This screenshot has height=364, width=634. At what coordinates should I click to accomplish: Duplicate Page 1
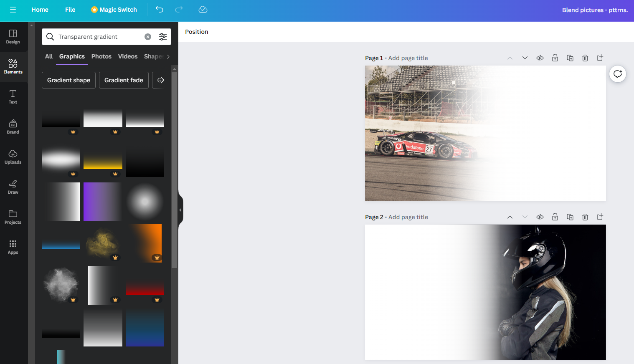570,58
